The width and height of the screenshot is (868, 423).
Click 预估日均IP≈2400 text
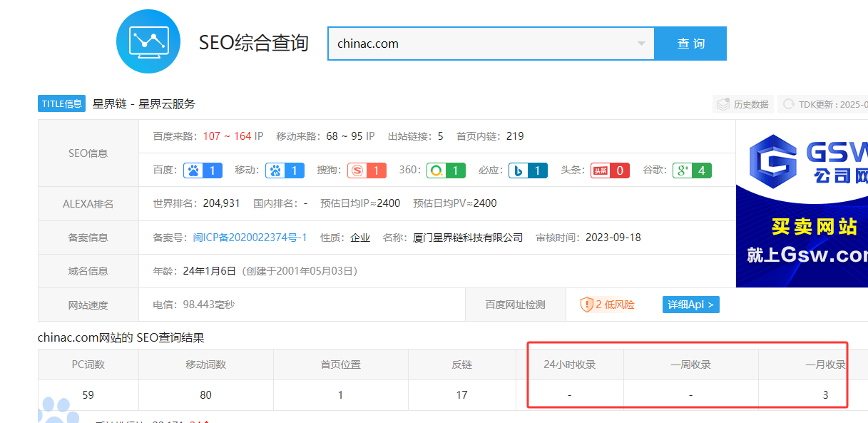[360, 203]
